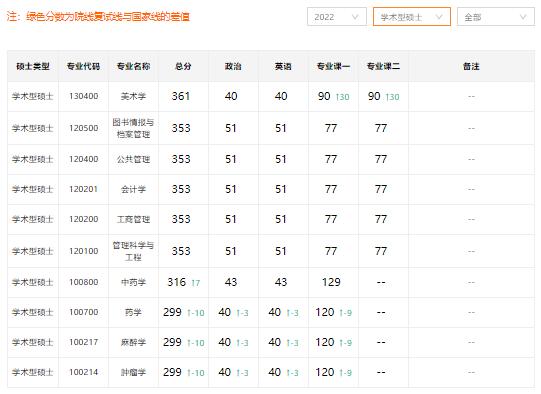Click green difference 17 in 中药学 row
541x394 pixels.
195,283
